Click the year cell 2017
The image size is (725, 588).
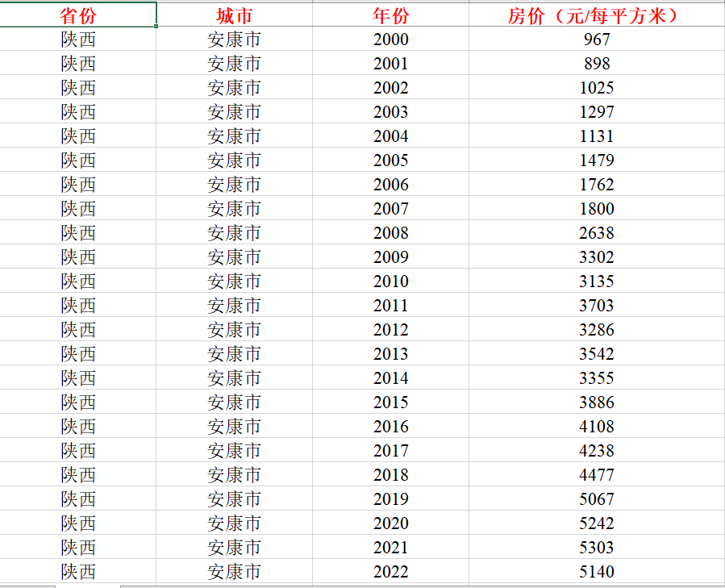(390, 450)
